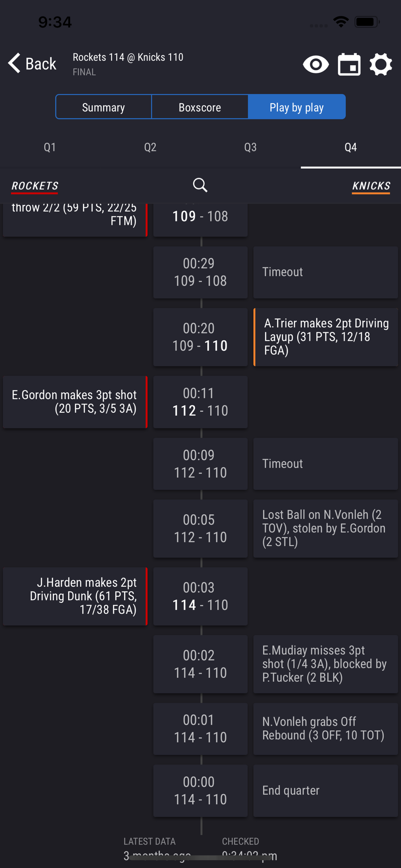Open settings gear icon

[x=381, y=65]
